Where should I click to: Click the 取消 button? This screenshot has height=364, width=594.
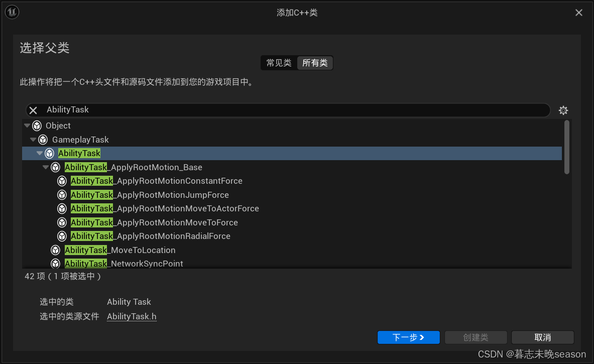542,337
